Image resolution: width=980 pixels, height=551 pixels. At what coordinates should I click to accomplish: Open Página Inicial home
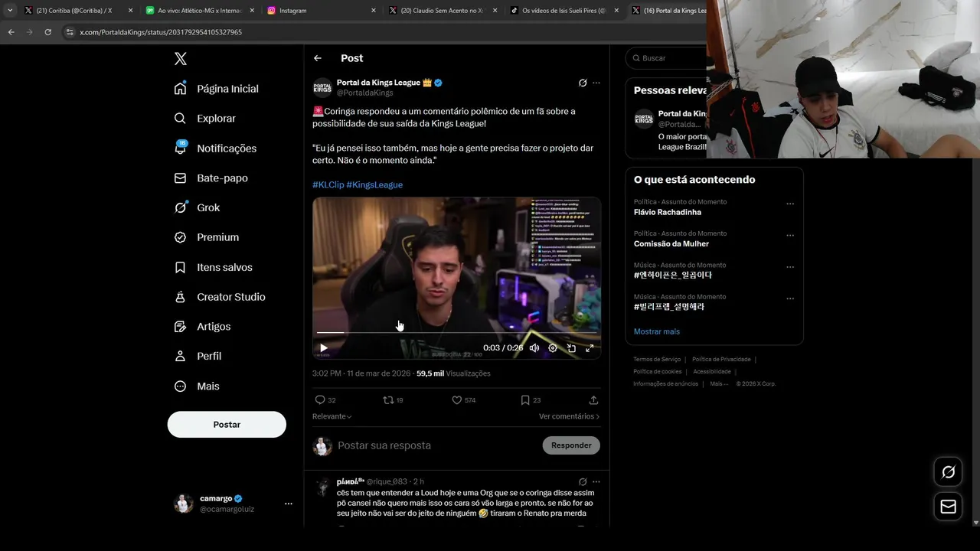coord(217,89)
